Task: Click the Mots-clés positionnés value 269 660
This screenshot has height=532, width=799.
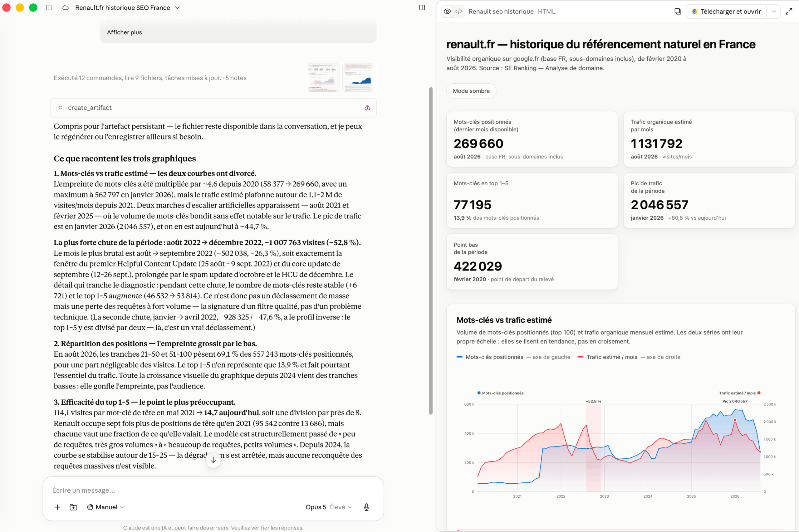Action: (478, 144)
